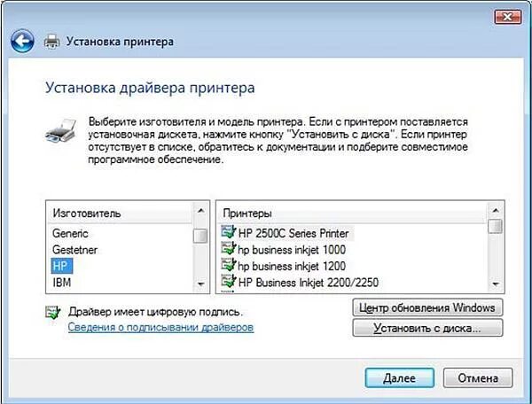Viewport: 532px width, 404px height.
Task: Click the driver icon next to hp business inkjet 1200
Action: pyautogui.click(x=229, y=266)
